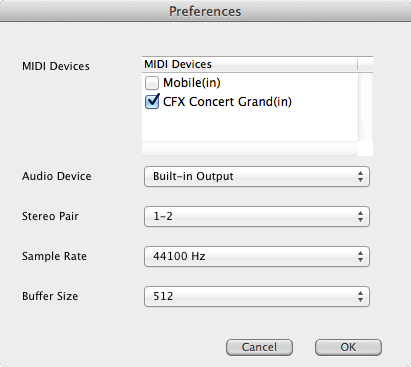Open the Audio Device dropdown
The image size is (411, 367).
coord(257,176)
